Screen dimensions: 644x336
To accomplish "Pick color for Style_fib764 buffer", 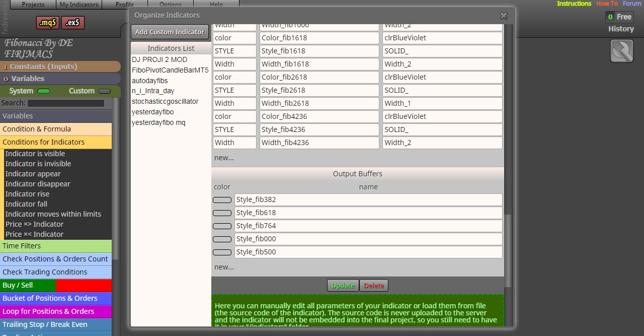I will tap(222, 226).
